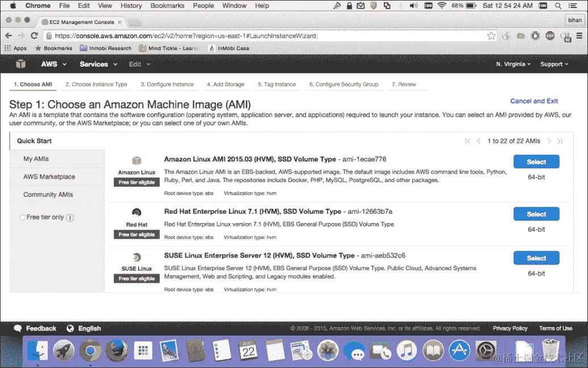
Task: Open the Privacy Policy link
Action: click(x=510, y=328)
